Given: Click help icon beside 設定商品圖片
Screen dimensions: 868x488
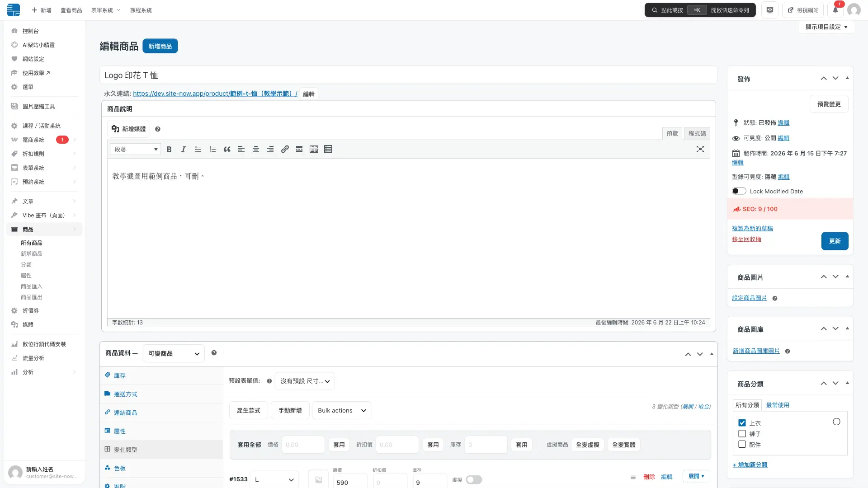Looking at the screenshot, I should [x=775, y=298].
